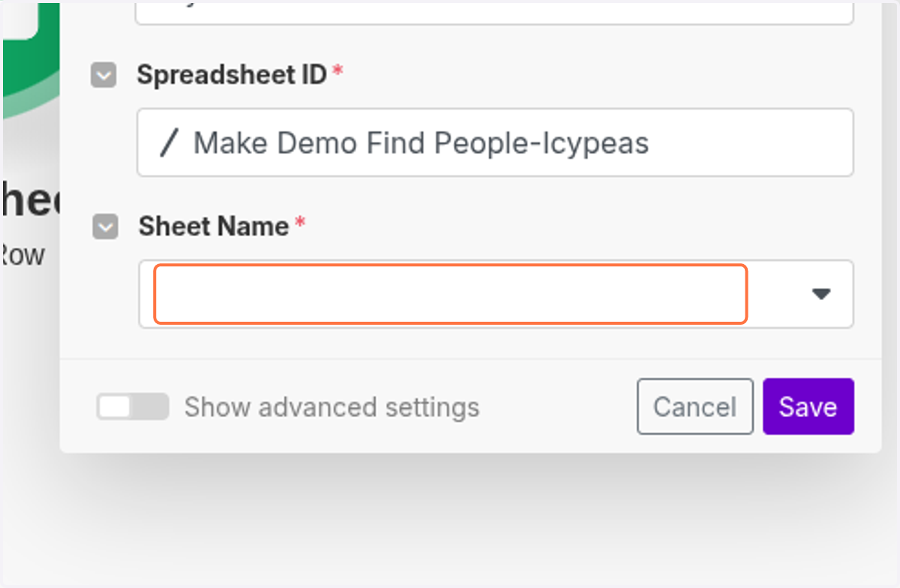Viewport: 900px width, 588px height.
Task: Save the module settings
Action: click(808, 406)
